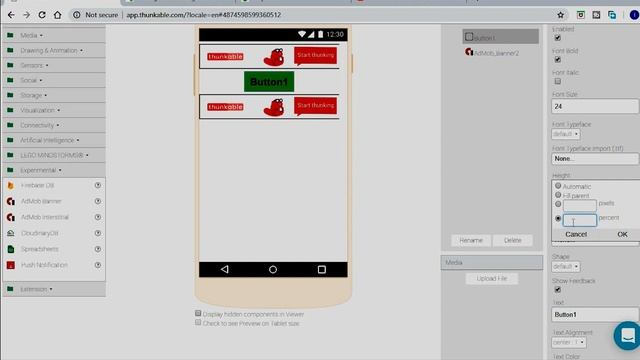This screenshot has width=640, height=360.
Task: Open help for Firebase DB
Action: click(x=98, y=185)
